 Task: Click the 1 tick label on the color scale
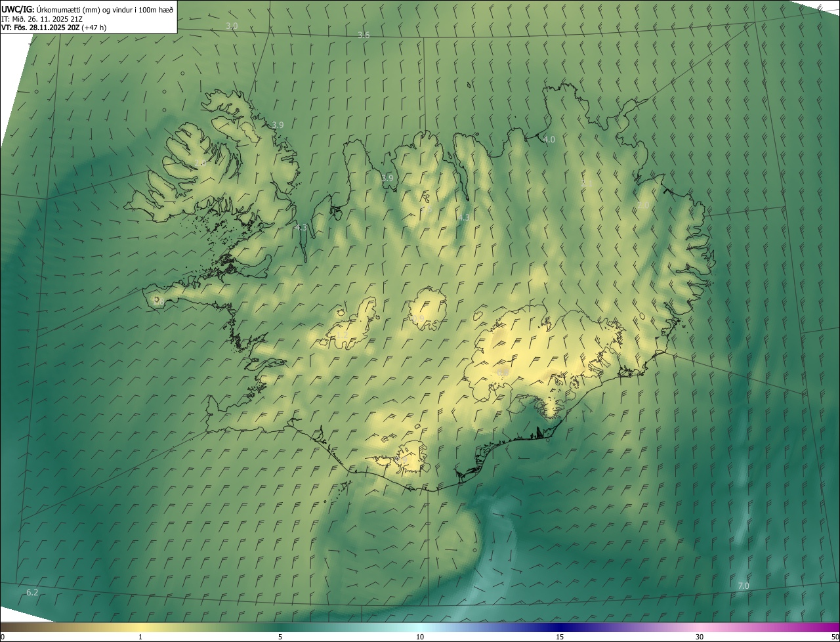click(x=140, y=637)
